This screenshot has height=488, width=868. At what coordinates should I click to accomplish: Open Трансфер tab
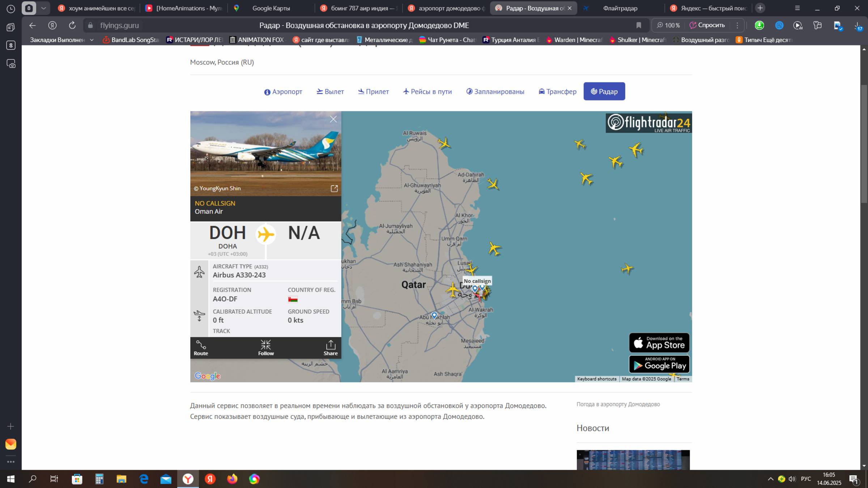[557, 91]
